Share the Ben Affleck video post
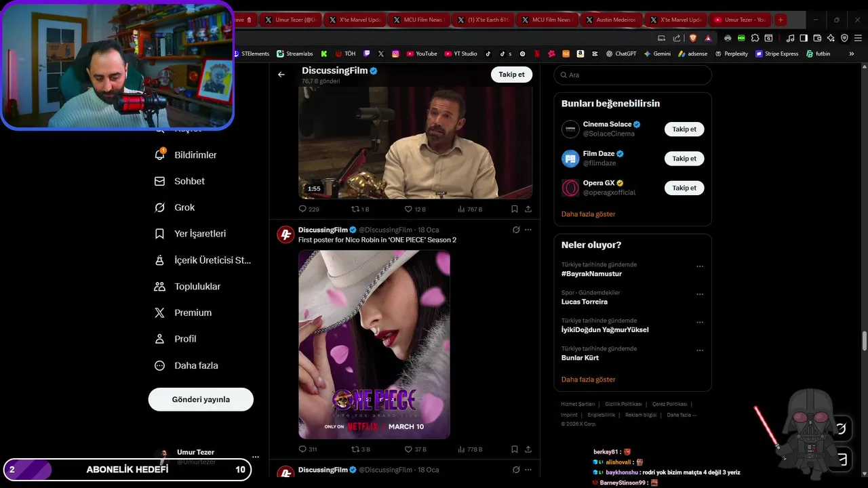This screenshot has width=868, height=488. pyautogui.click(x=528, y=209)
